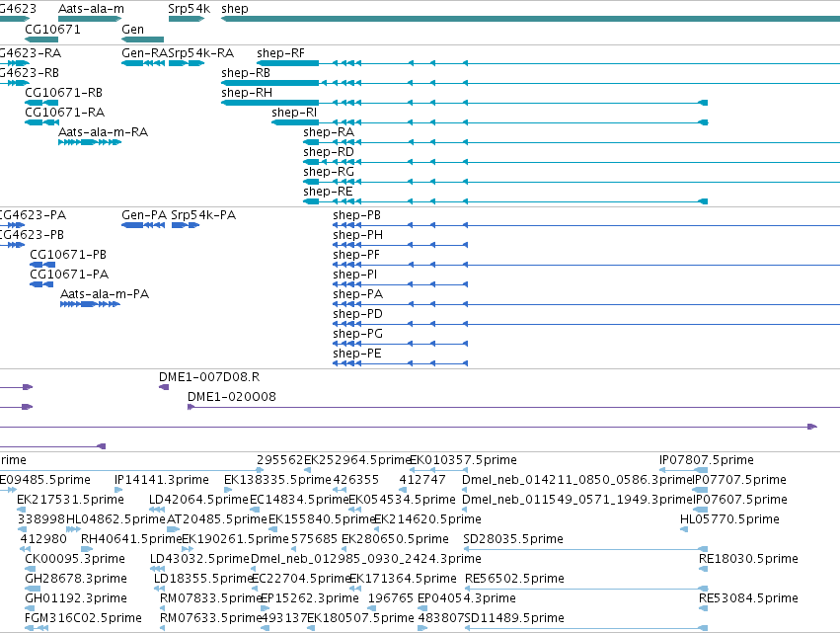Screen dimensions: 840x633
Task: Click EST RM07833.5prime
Action: pos(210,598)
